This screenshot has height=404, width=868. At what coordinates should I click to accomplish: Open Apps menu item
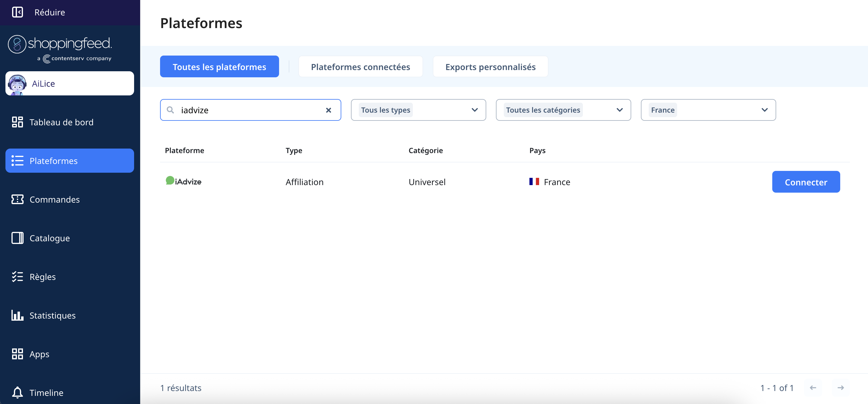(x=70, y=354)
